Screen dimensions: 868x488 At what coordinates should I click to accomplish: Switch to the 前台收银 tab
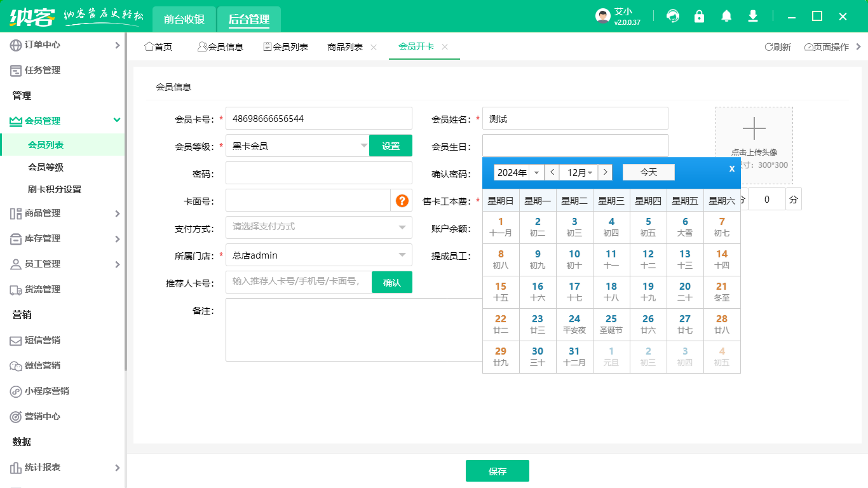pyautogui.click(x=184, y=19)
